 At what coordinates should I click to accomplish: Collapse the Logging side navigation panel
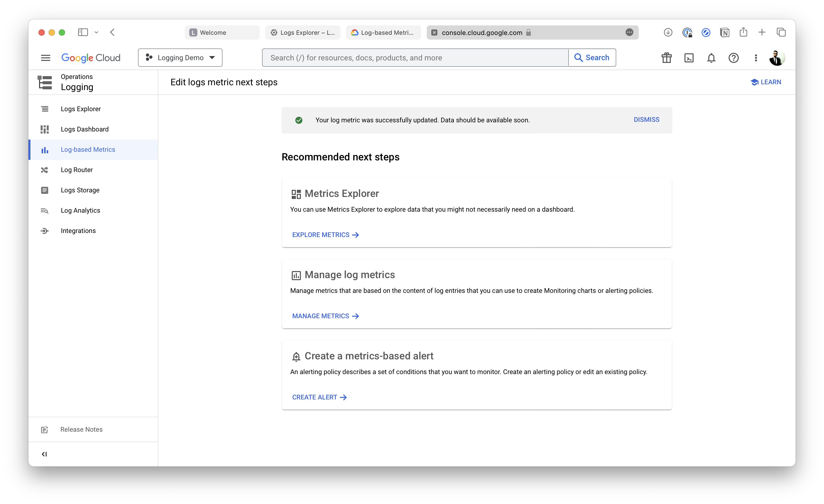pyautogui.click(x=44, y=454)
